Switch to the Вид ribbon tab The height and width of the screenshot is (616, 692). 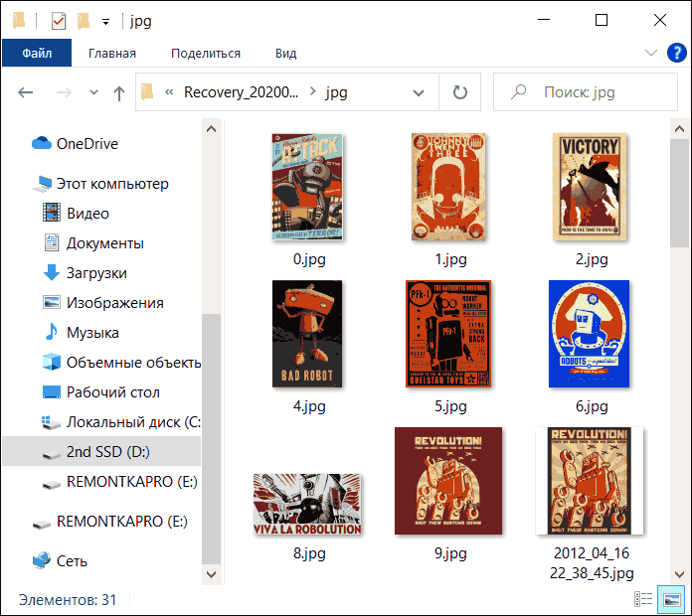(286, 54)
